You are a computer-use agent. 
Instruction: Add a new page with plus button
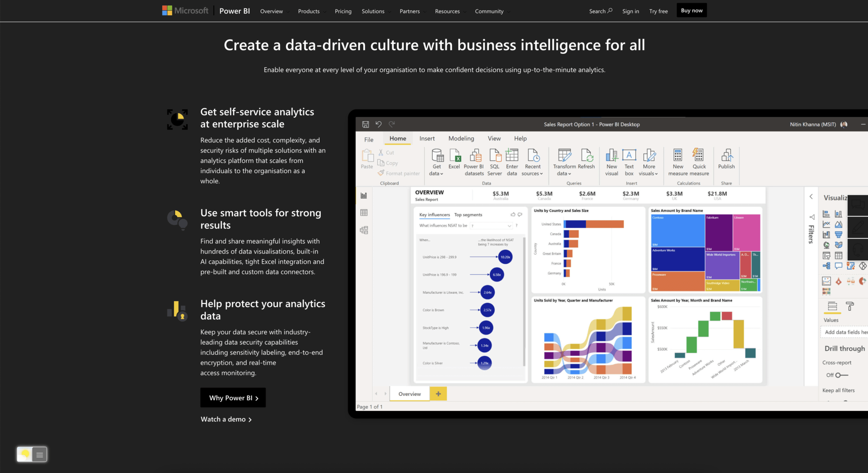[438, 394]
